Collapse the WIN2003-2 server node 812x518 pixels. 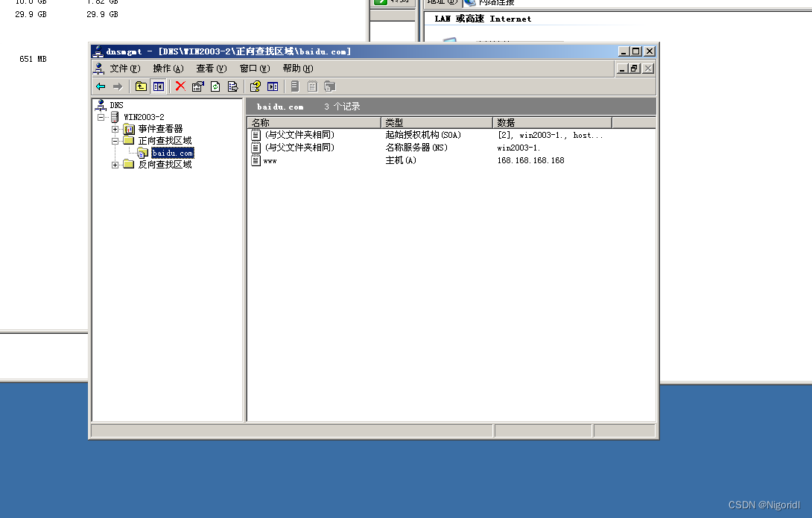[x=101, y=118]
